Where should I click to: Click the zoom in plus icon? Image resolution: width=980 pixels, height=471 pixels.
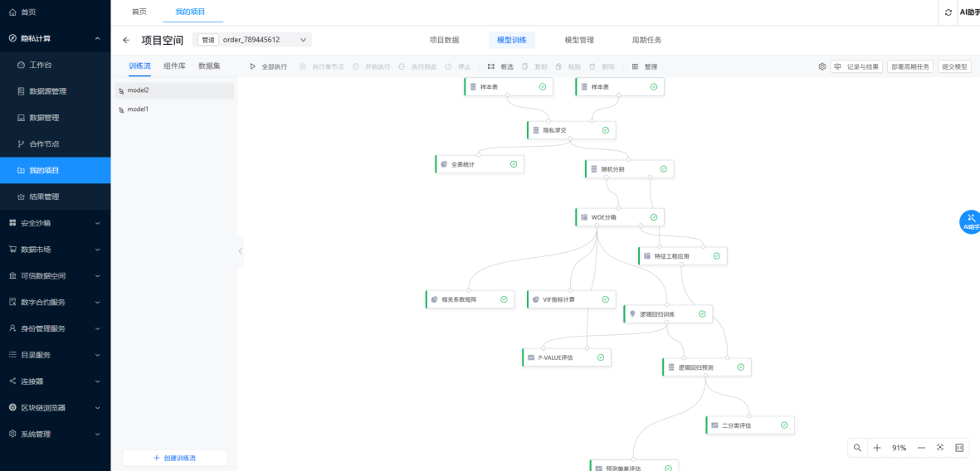[x=877, y=448]
